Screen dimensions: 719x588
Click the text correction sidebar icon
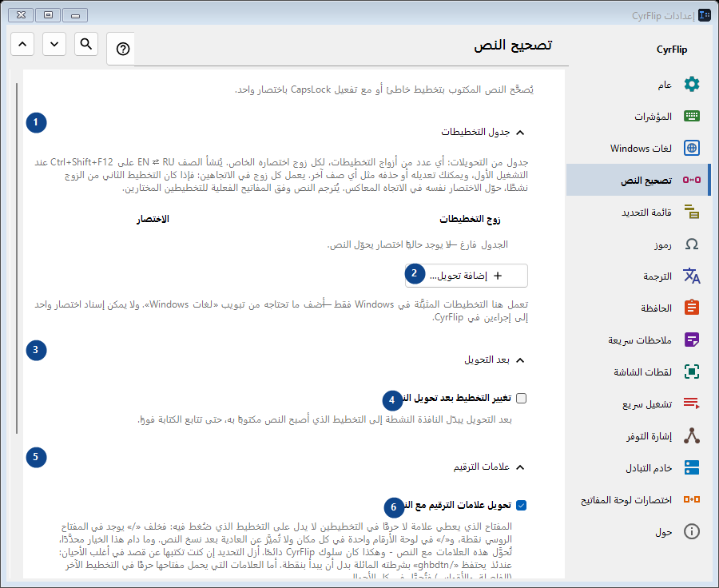[x=692, y=180]
